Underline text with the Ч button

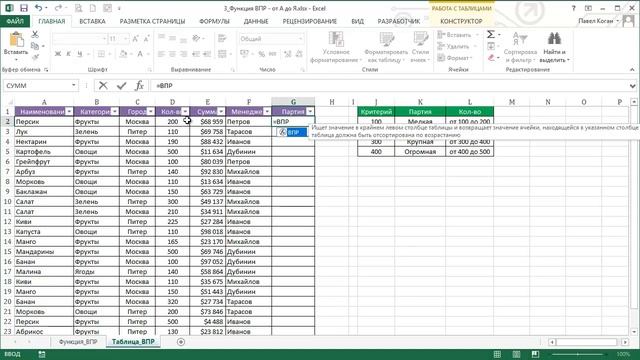(80, 54)
